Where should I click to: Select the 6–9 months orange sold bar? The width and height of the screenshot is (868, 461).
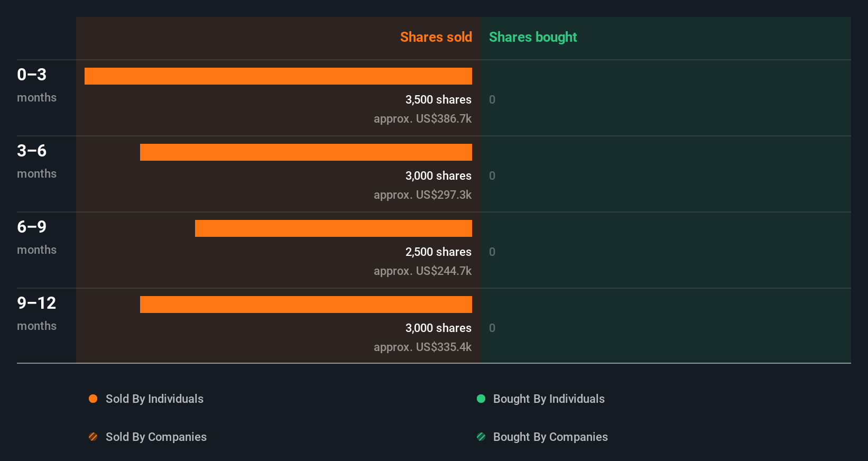(334, 228)
